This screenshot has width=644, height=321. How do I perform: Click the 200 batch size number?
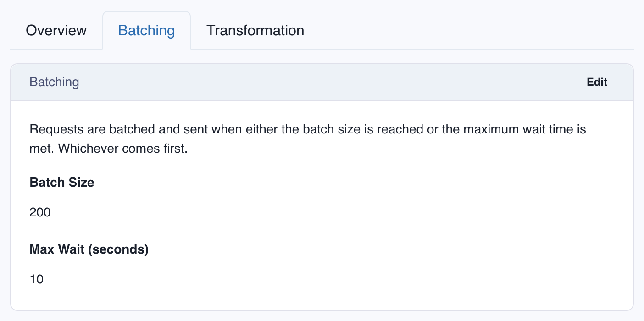pos(39,212)
